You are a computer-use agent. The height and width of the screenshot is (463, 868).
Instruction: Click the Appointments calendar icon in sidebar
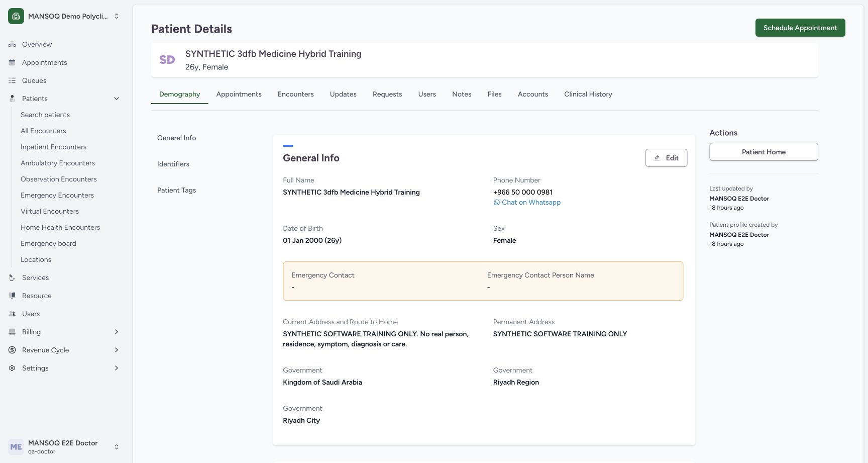12,62
